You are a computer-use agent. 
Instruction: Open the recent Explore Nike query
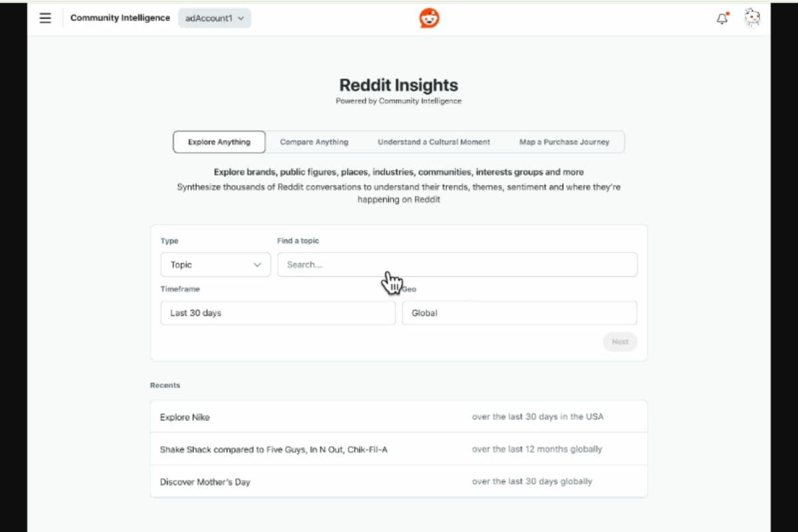click(399, 417)
